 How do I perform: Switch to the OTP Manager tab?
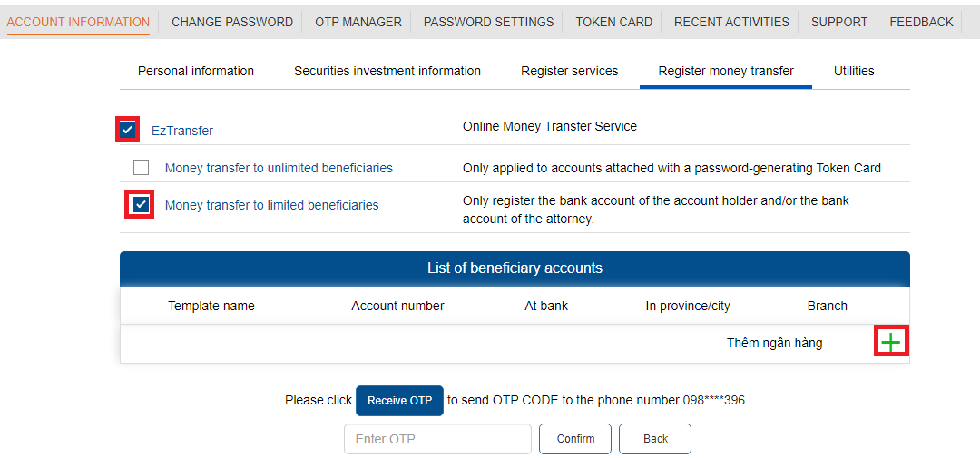[358, 22]
